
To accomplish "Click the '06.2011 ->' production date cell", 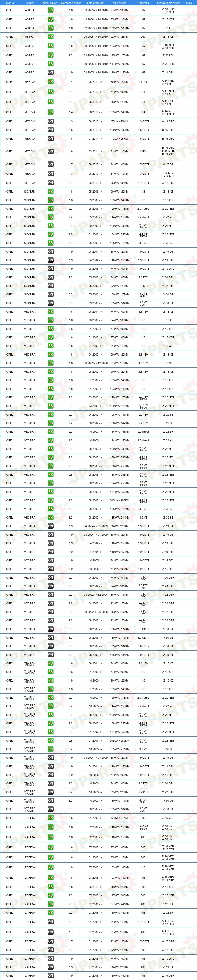I will click(95, 82).
